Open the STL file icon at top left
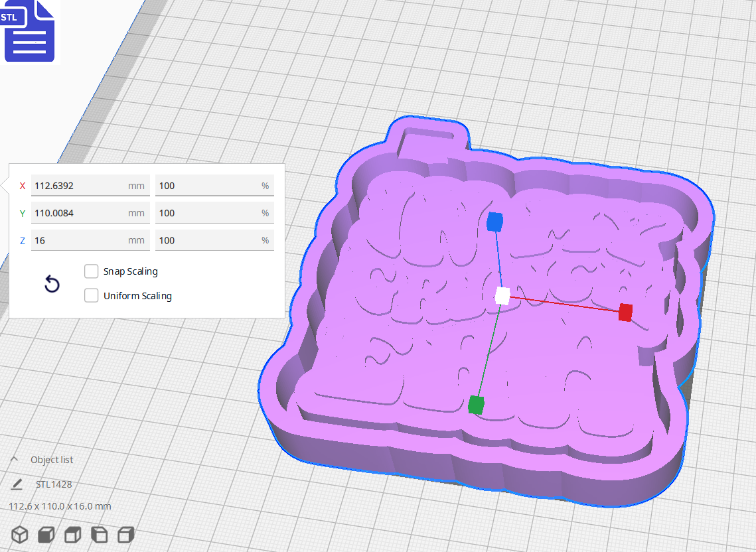This screenshot has height=552, width=756. [29, 31]
